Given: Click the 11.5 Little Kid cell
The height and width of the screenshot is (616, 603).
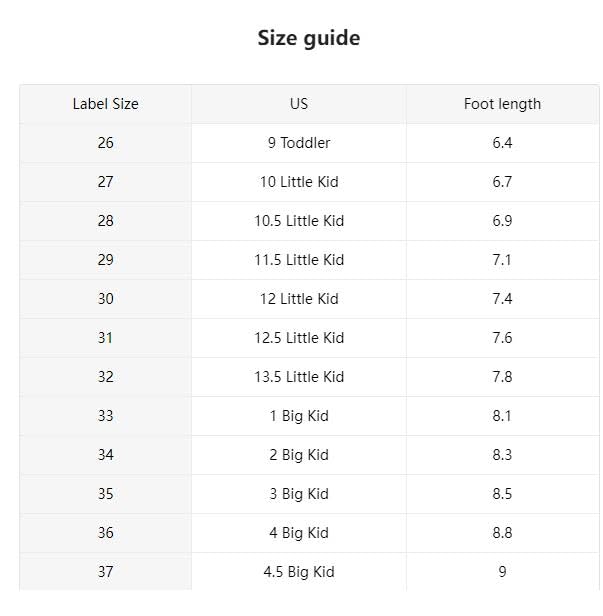Looking at the screenshot, I should click(x=298, y=260).
